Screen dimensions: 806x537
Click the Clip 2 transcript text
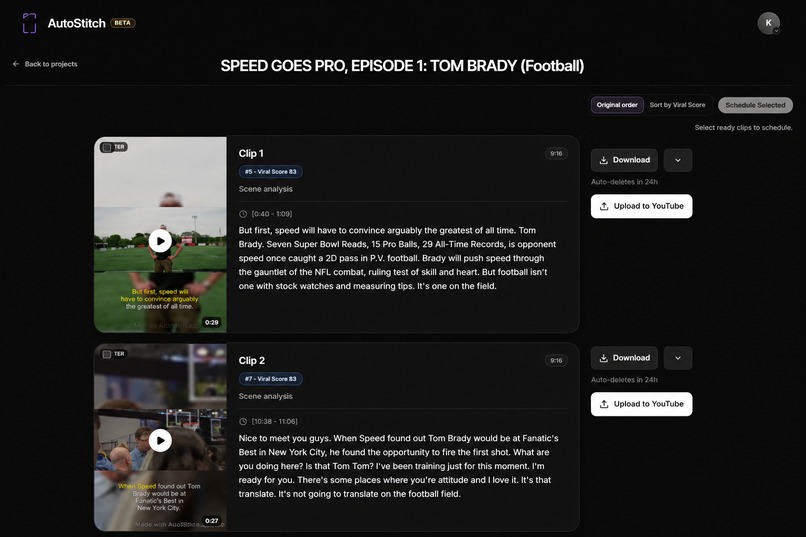click(398, 466)
